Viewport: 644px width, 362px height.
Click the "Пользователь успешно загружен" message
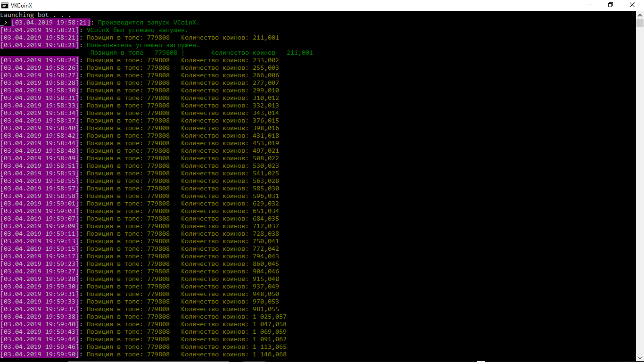tap(143, 45)
